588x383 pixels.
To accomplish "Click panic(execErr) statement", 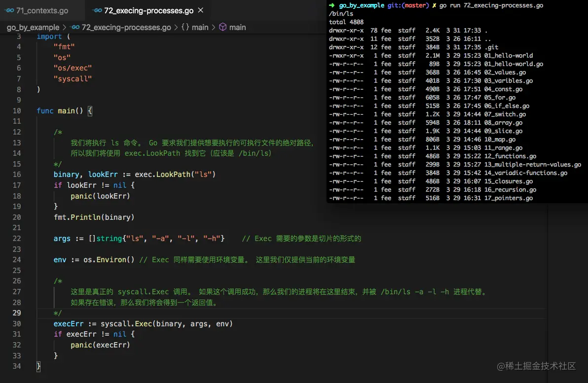I will 100,345.
